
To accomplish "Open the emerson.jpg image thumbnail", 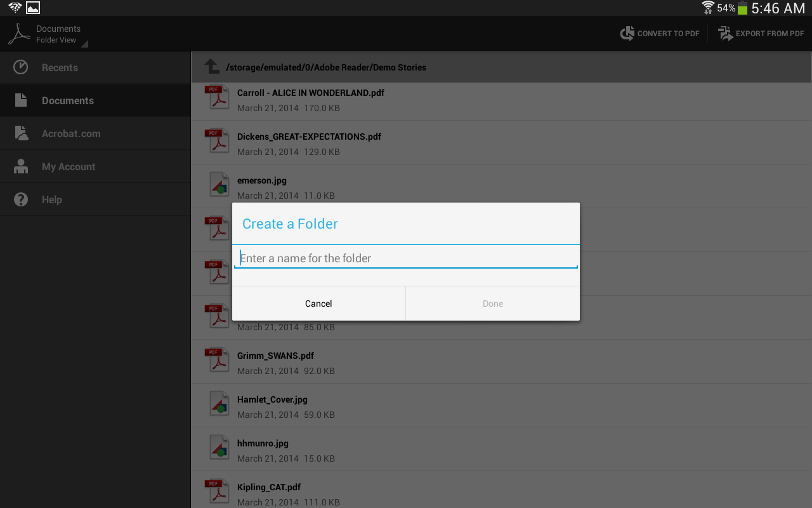I will [218, 185].
